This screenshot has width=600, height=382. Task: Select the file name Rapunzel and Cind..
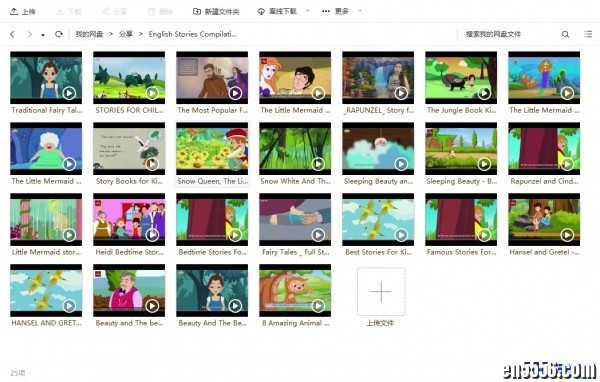coord(544,181)
